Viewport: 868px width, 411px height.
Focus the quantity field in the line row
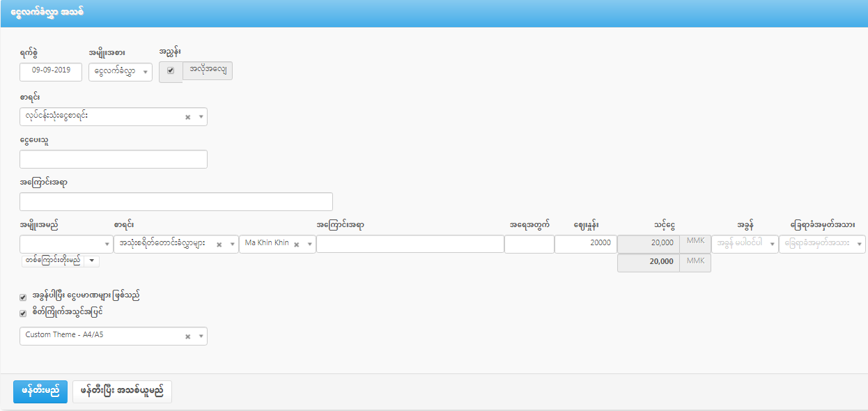pyautogui.click(x=529, y=244)
